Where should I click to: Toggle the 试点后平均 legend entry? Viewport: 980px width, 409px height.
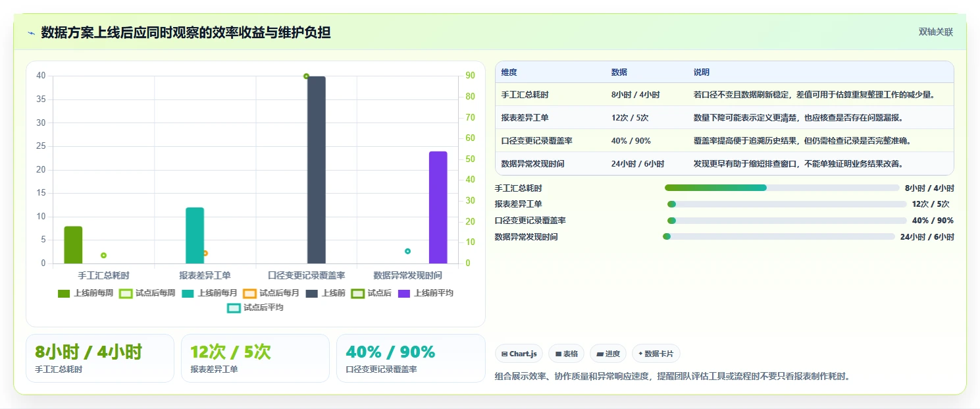(x=255, y=308)
